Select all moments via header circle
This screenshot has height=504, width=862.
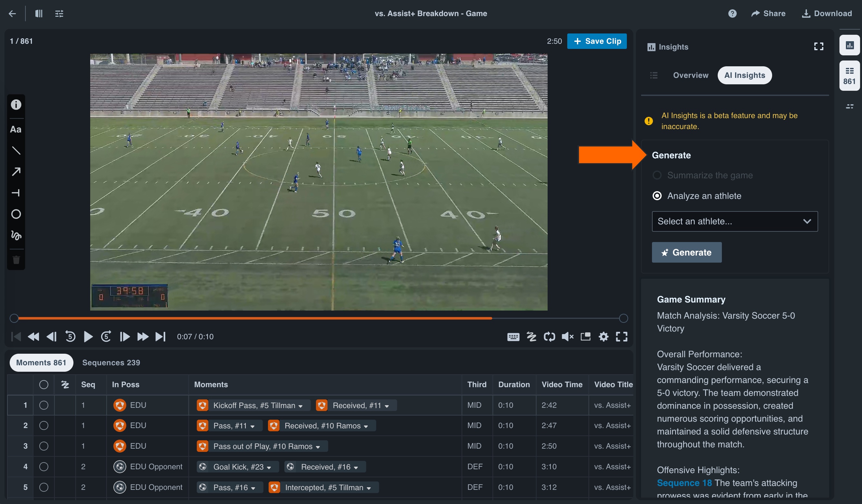43,384
